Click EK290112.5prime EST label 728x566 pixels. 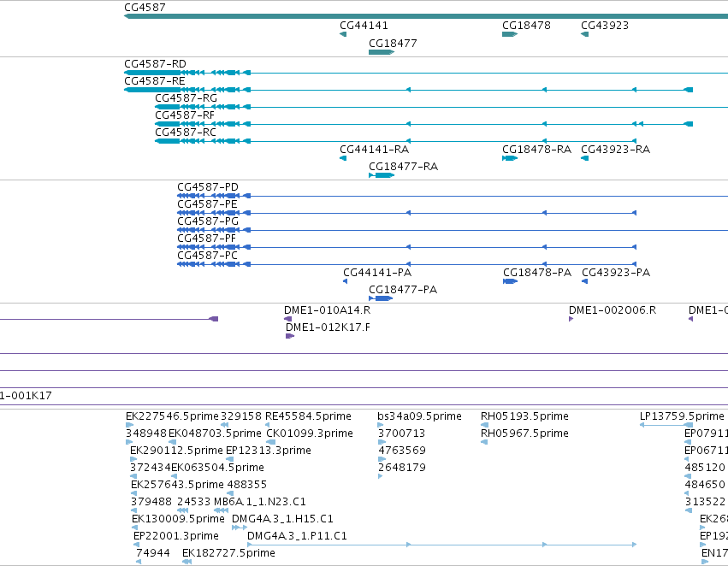[x=176, y=451]
